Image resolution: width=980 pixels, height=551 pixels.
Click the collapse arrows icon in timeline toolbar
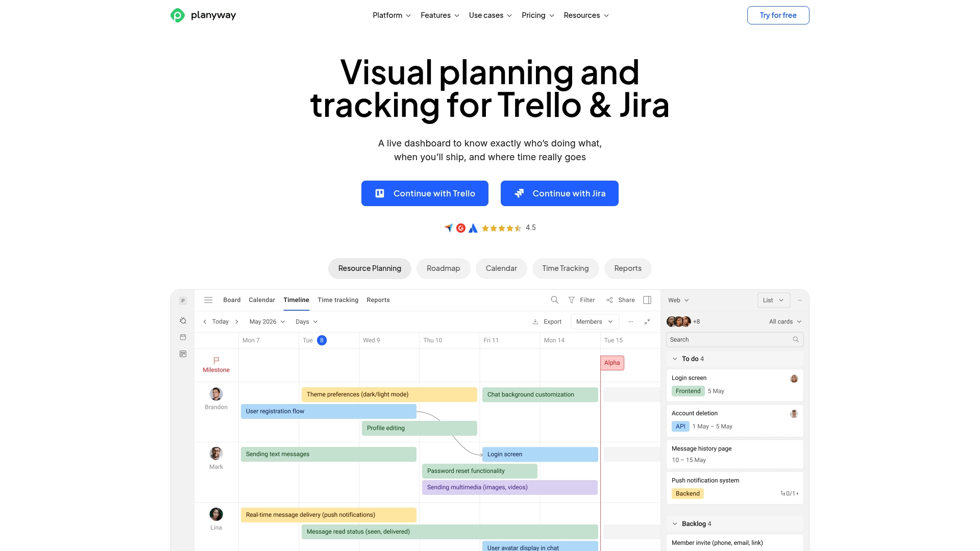[x=647, y=322]
